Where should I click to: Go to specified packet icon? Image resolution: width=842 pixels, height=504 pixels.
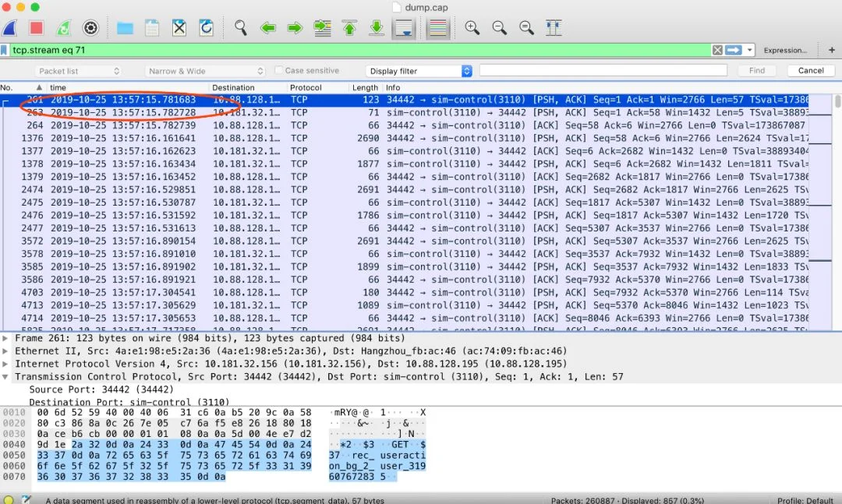(x=322, y=28)
